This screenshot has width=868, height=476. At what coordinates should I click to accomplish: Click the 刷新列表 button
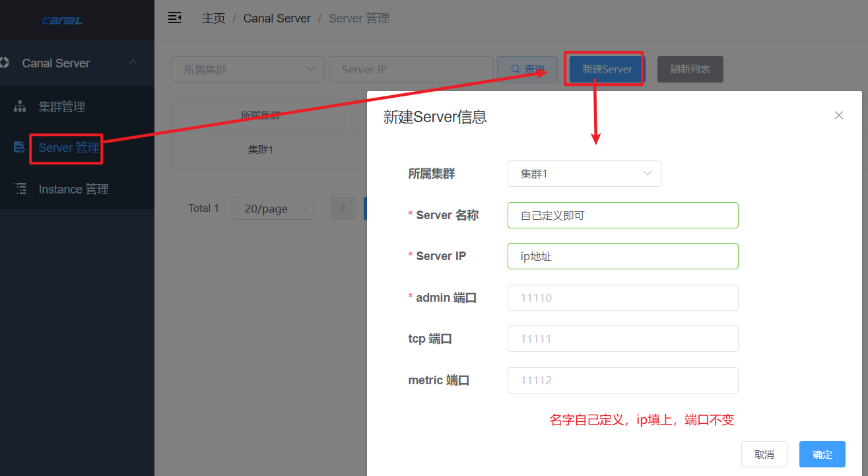[690, 69]
